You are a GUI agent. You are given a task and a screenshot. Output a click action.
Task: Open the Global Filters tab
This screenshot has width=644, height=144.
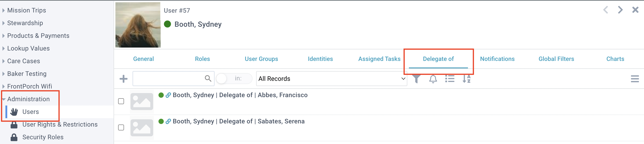pyautogui.click(x=556, y=59)
